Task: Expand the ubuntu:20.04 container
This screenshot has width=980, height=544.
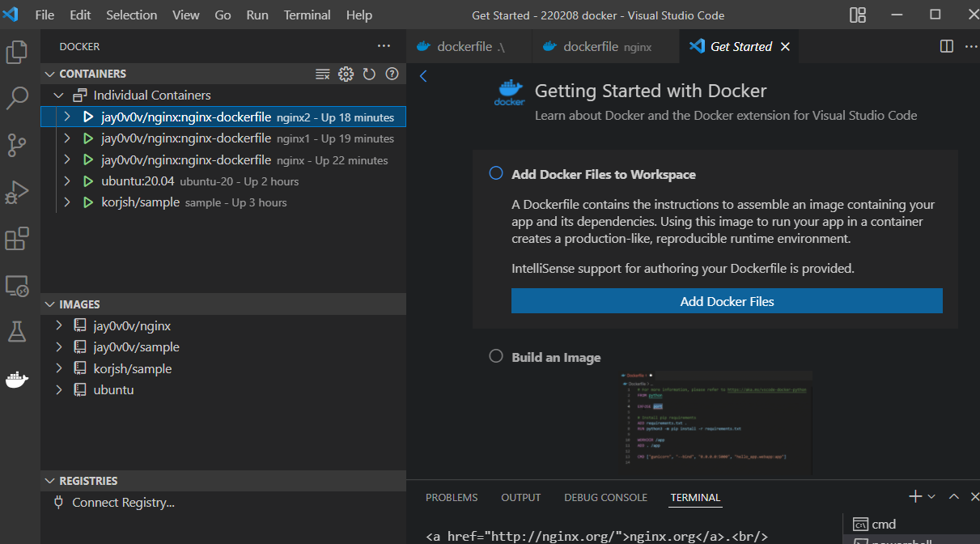Action: (x=68, y=181)
